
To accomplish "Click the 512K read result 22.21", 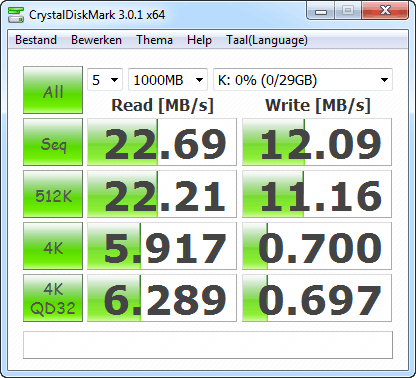I will click(162, 194).
